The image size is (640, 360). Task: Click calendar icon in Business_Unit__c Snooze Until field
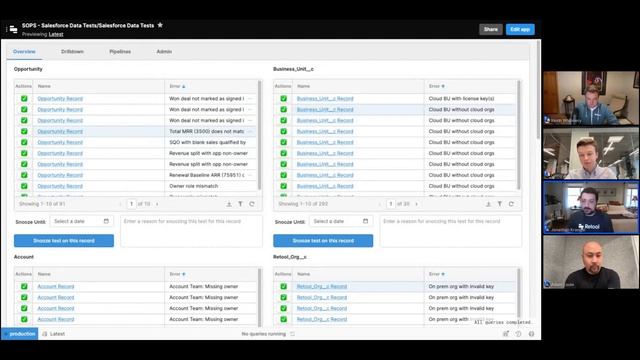coord(365,221)
